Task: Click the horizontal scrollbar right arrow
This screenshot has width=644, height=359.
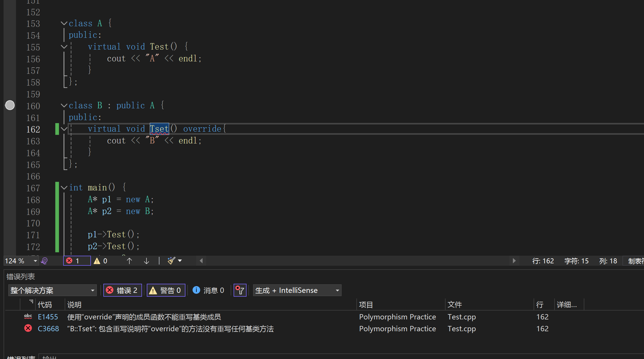Action: tap(514, 261)
